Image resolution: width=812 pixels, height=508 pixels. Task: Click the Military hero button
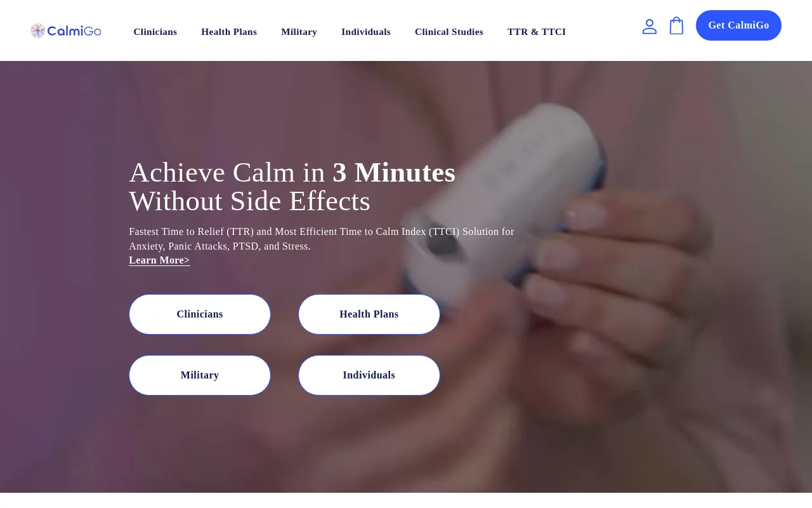[200, 375]
